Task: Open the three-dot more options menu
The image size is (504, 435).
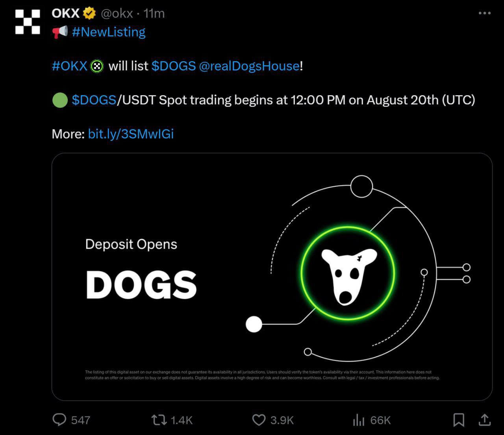Action: click(x=484, y=13)
